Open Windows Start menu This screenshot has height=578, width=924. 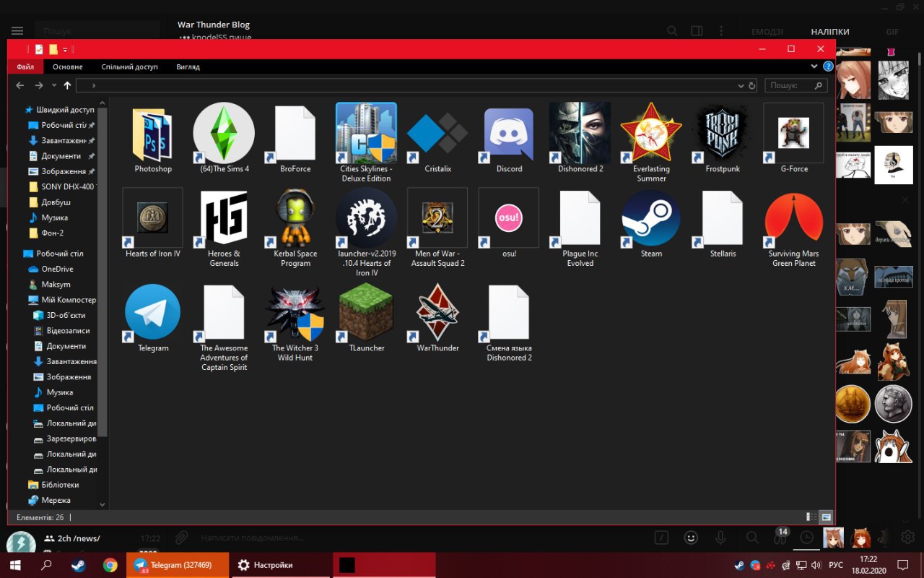[x=14, y=565]
